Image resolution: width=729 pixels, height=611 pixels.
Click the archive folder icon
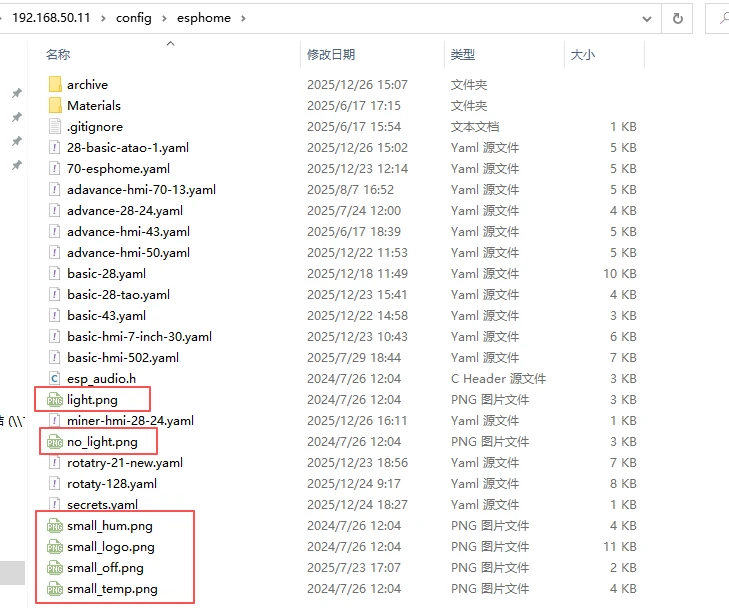(x=55, y=85)
